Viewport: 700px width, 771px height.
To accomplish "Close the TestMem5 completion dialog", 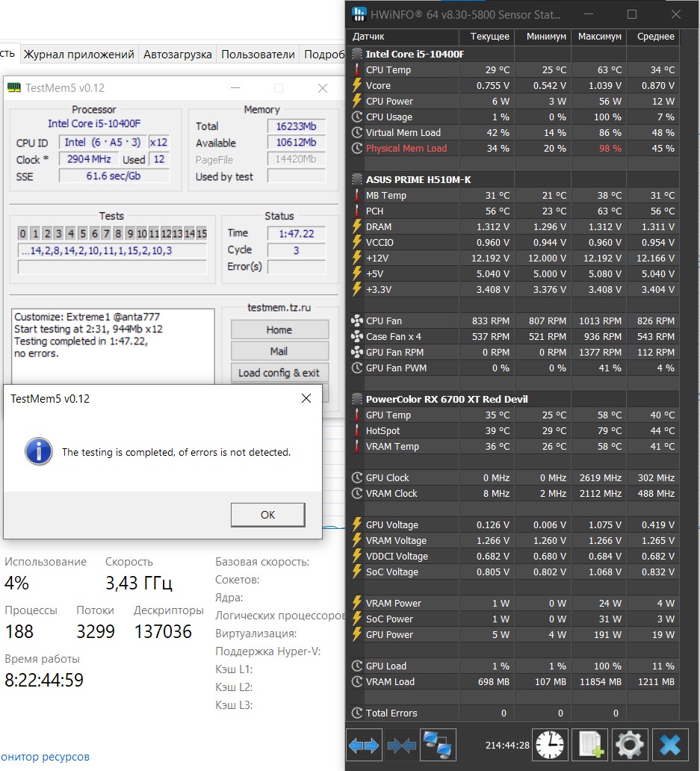I will tap(306, 398).
